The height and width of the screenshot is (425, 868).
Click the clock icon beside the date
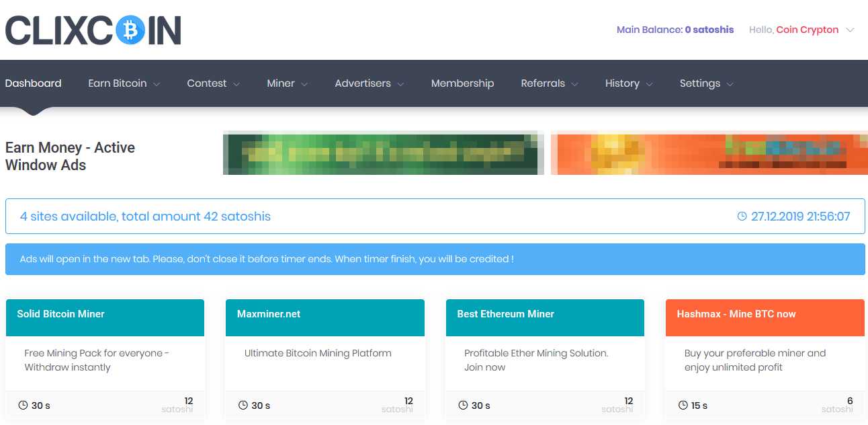coord(742,217)
